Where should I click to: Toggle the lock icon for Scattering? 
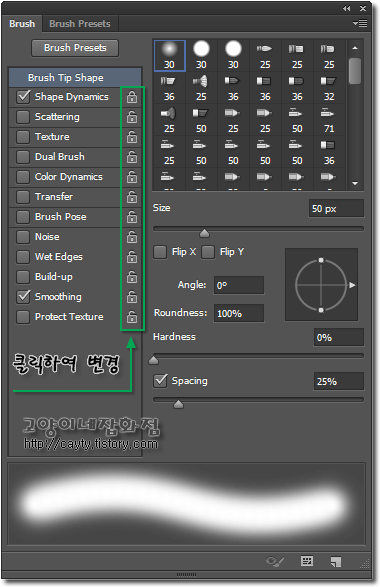(132, 117)
